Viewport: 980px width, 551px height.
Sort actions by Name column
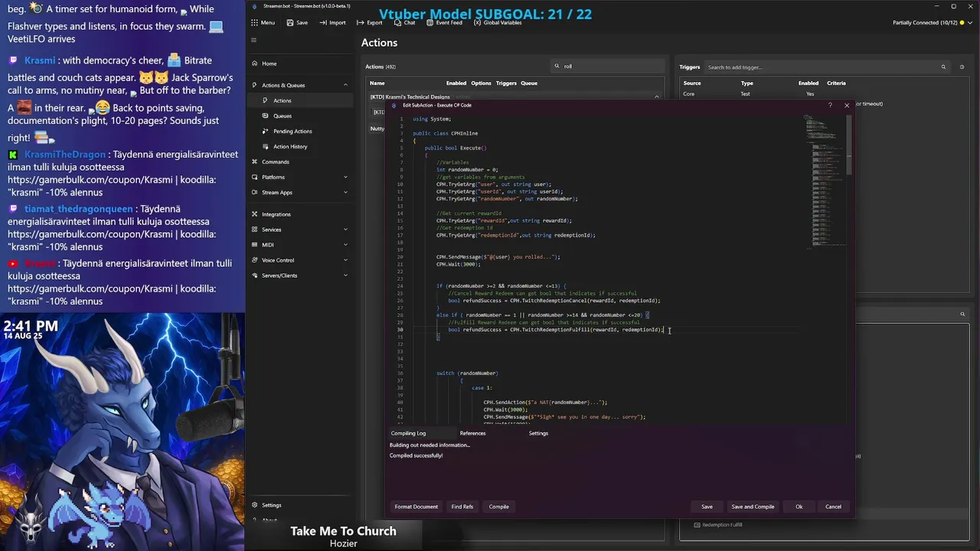tap(377, 83)
